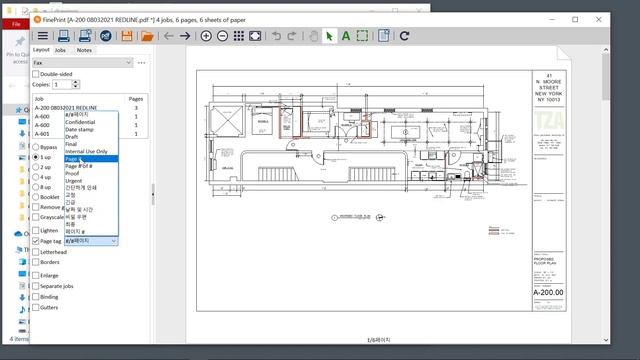Uncheck the Page tag checkbox
Screen dimensions: 640x360
pos(36,241)
